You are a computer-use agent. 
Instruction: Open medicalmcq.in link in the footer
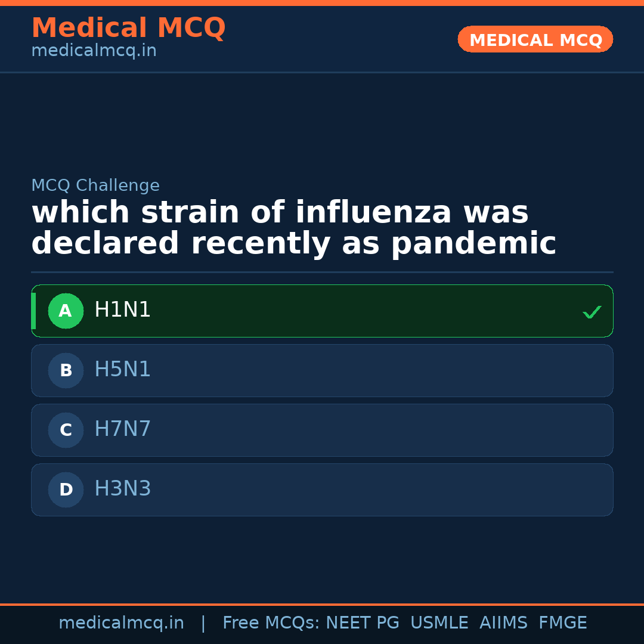pyautogui.click(x=121, y=623)
